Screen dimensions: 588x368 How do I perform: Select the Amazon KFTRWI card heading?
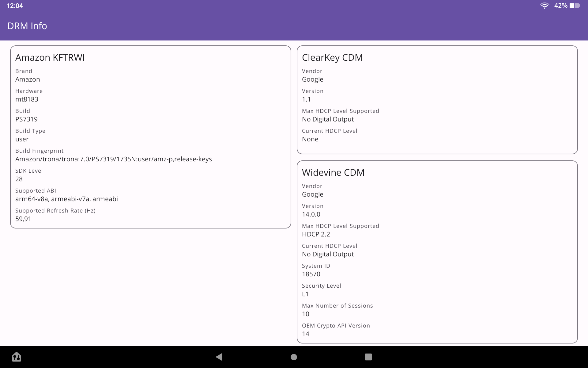[50, 58]
